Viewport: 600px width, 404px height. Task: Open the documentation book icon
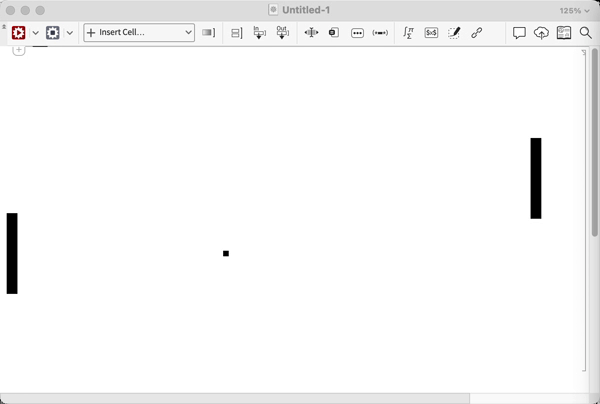pyautogui.click(x=564, y=32)
